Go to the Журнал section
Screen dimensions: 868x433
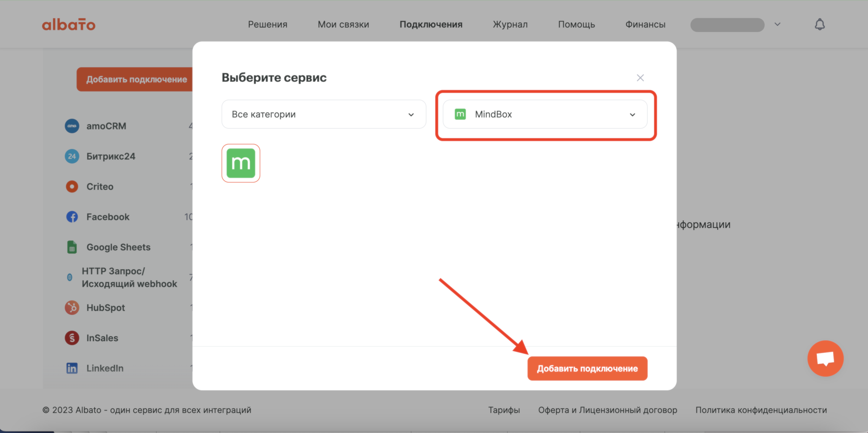[x=510, y=25]
